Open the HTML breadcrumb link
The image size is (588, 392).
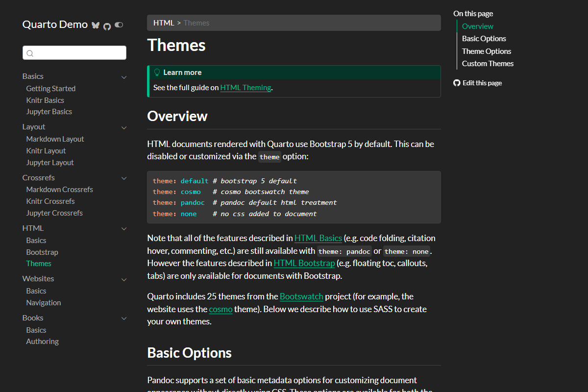coord(164,23)
